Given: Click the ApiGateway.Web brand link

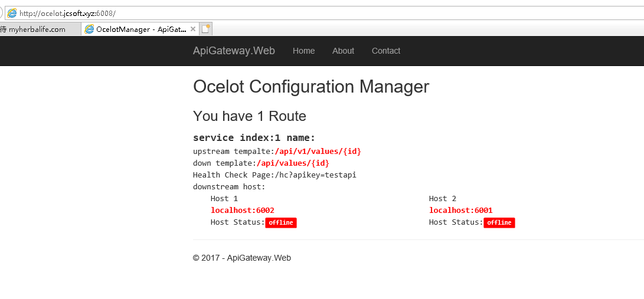Looking at the screenshot, I should [x=234, y=51].
